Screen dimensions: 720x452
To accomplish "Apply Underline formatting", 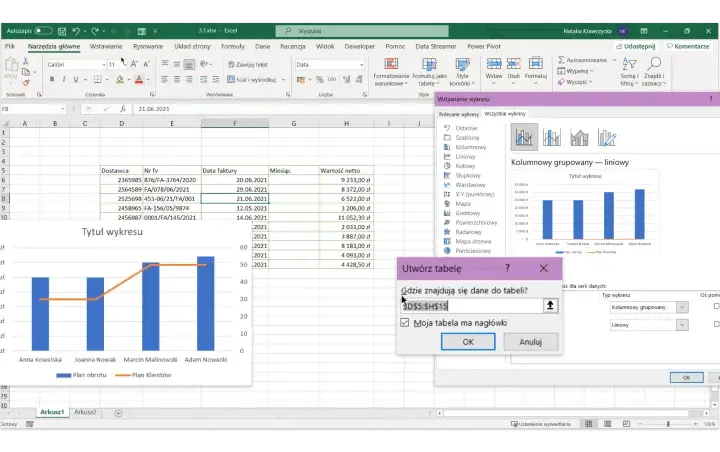I will point(76,79).
